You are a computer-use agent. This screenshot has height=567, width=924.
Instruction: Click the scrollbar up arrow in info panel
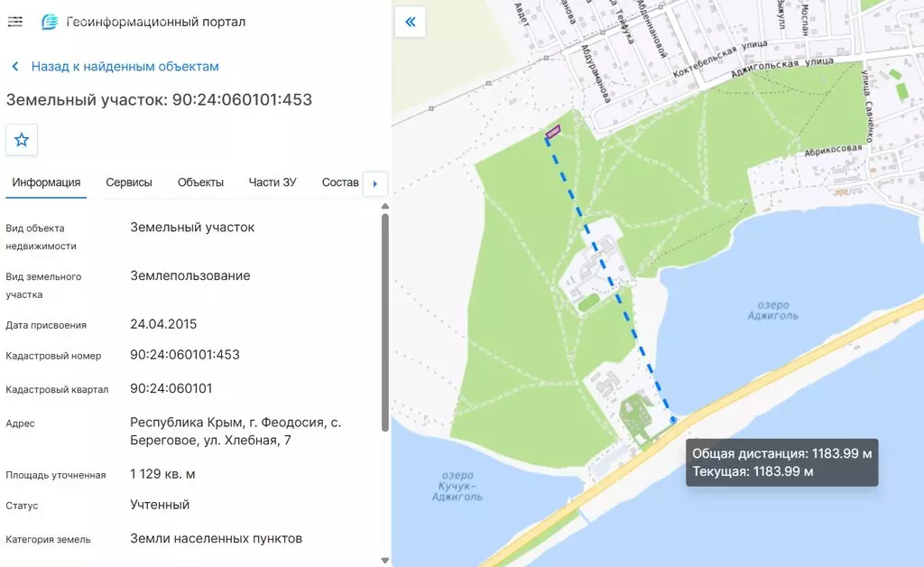point(384,206)
